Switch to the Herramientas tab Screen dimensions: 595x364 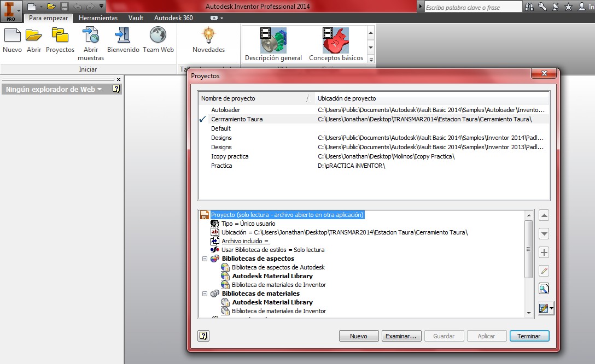(98, 18)
